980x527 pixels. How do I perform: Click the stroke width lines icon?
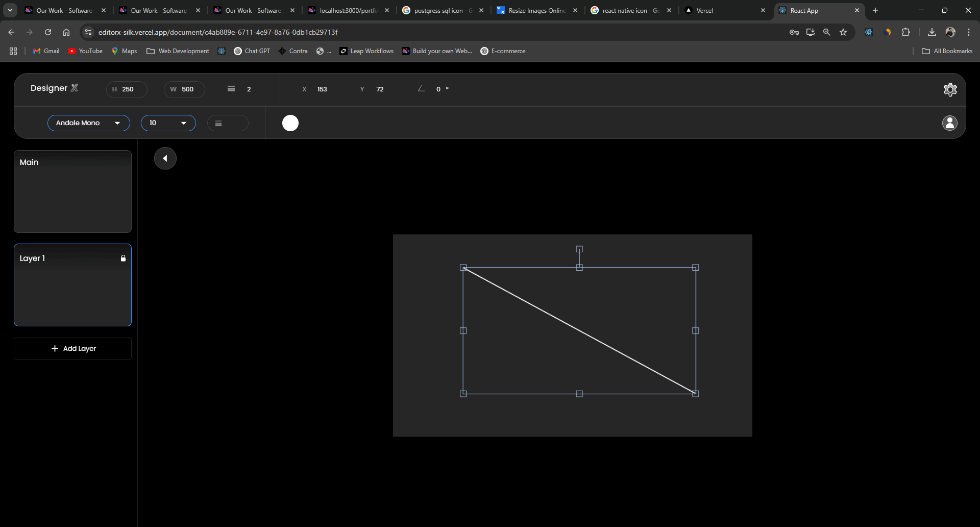(x=231, y=89)
